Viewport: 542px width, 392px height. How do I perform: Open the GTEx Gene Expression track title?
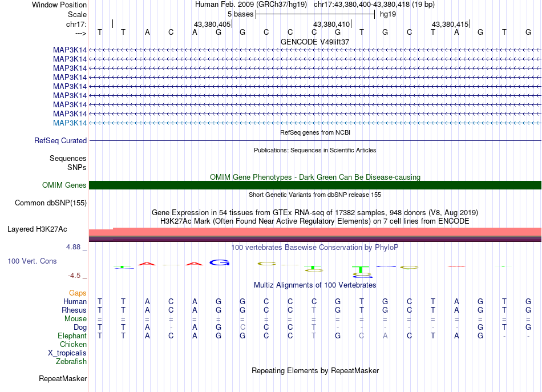tap(315, 212)
